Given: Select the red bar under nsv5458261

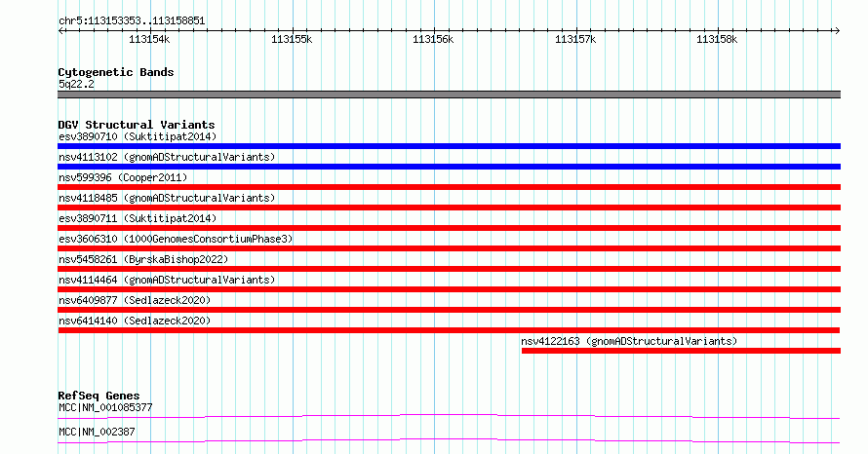Looking at the screenshot, I should click(x=449, y=269).
